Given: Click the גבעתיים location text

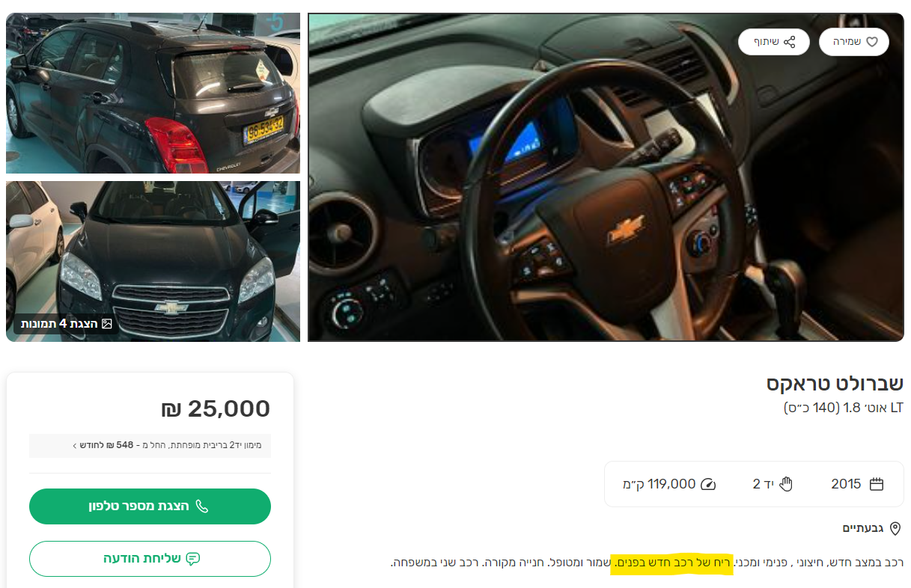Looking at the screenshot, I should click(x=863, y=529).
